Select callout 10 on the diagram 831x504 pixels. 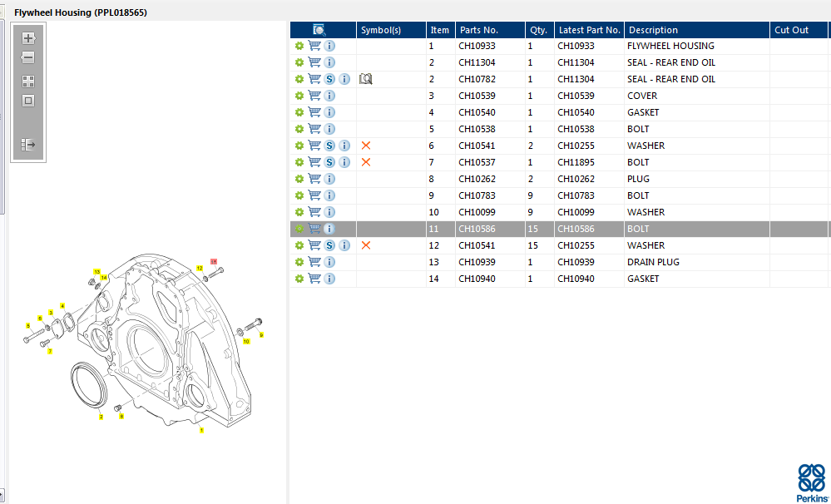[x=246, y=342]
